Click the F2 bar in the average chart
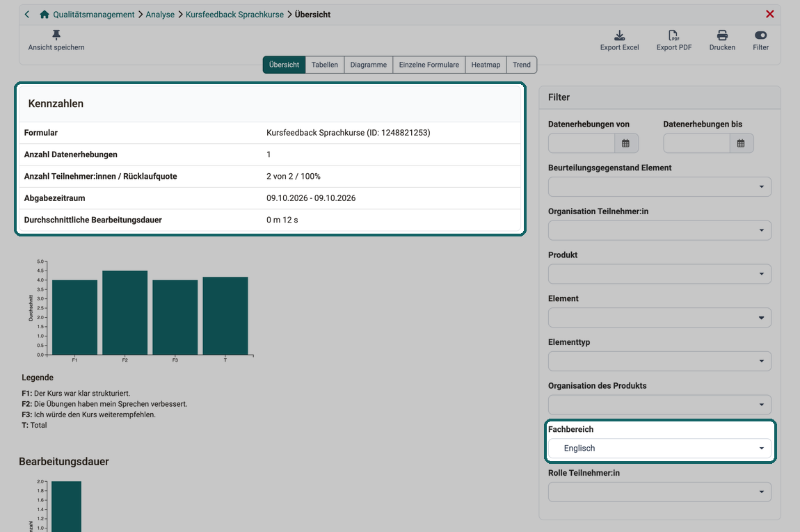This screenshot has height=532, width=800. [125, 313]
